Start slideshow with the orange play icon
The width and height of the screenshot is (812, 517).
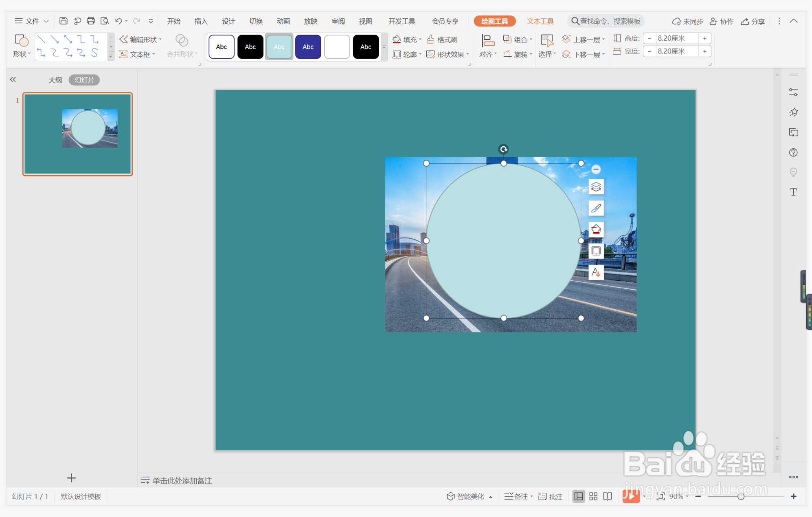630,496
